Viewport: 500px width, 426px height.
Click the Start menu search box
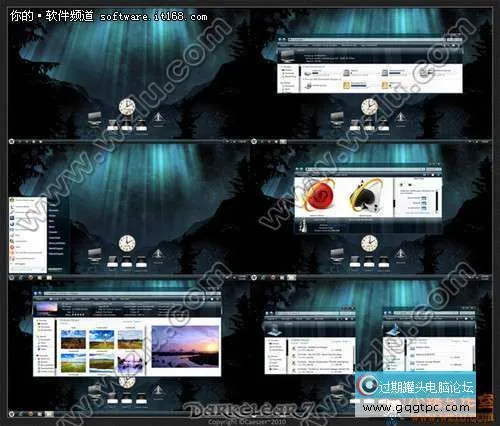pyautogui.click(x=27, y=269)
